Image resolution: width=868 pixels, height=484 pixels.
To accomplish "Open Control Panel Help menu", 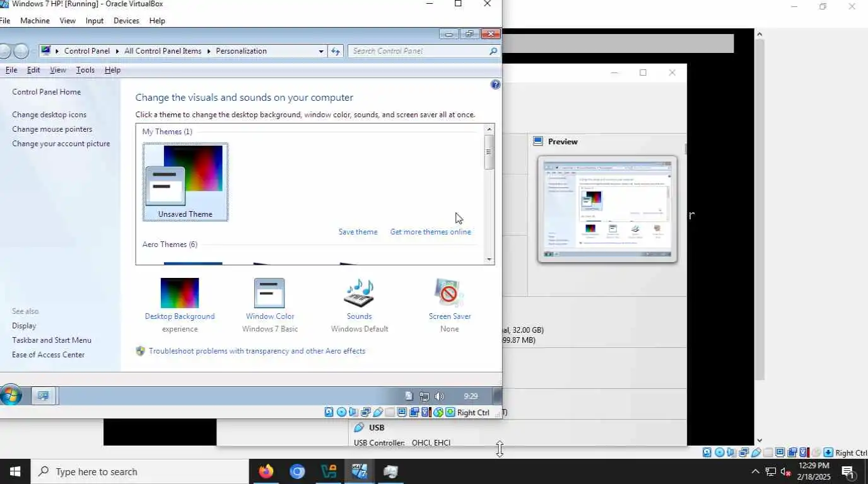I will 112,70.
